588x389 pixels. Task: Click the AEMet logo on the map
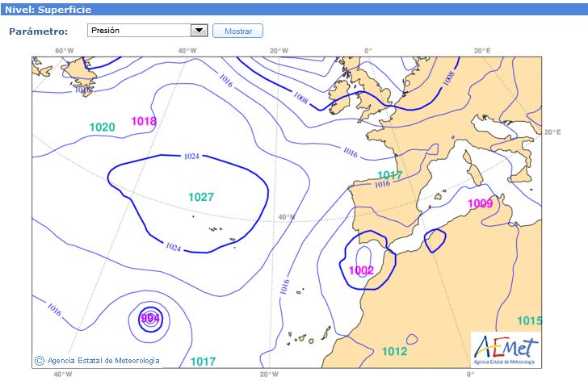(505, 349)
